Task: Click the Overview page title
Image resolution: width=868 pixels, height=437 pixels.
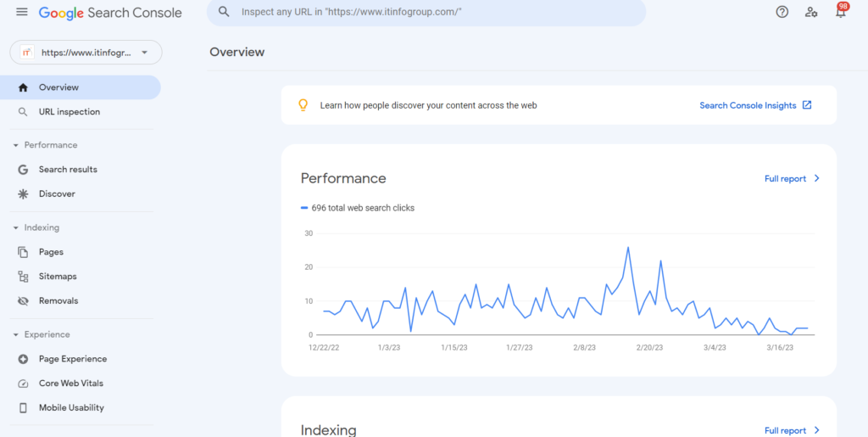Action: pos(237,52)
